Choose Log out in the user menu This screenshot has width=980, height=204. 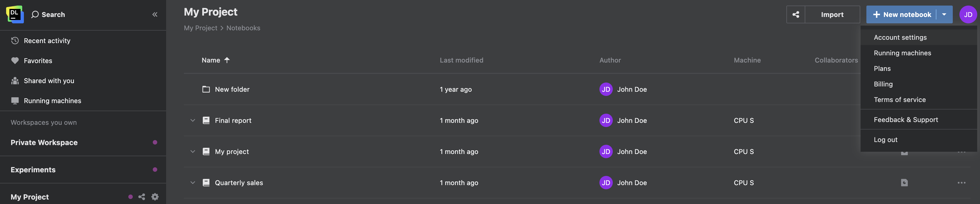coord(885,140)
